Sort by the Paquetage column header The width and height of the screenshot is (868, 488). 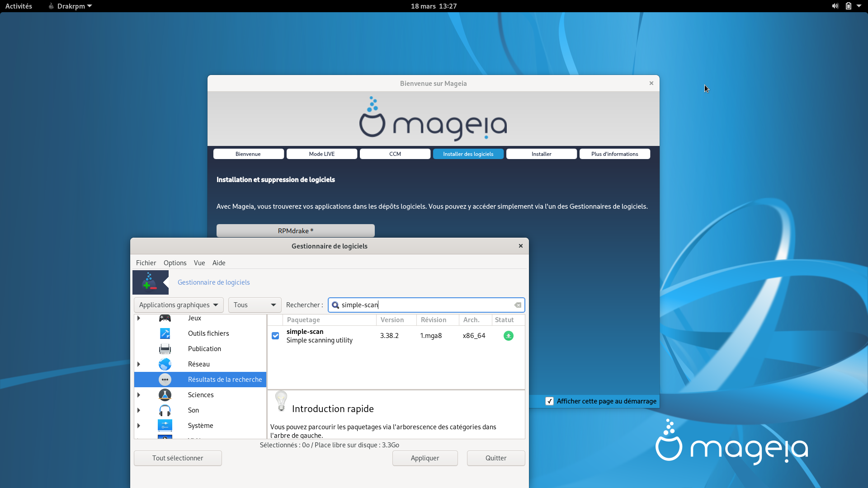pyautogui.click(x=330, y=320)
